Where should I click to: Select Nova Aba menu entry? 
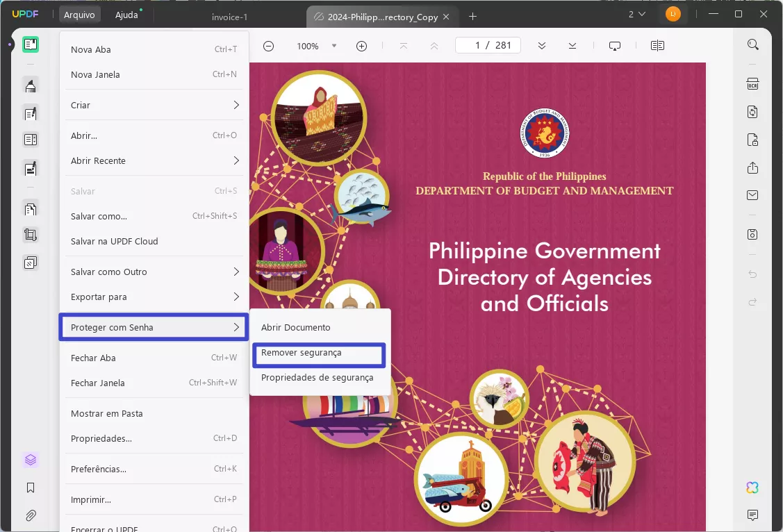tap(154, 49)
